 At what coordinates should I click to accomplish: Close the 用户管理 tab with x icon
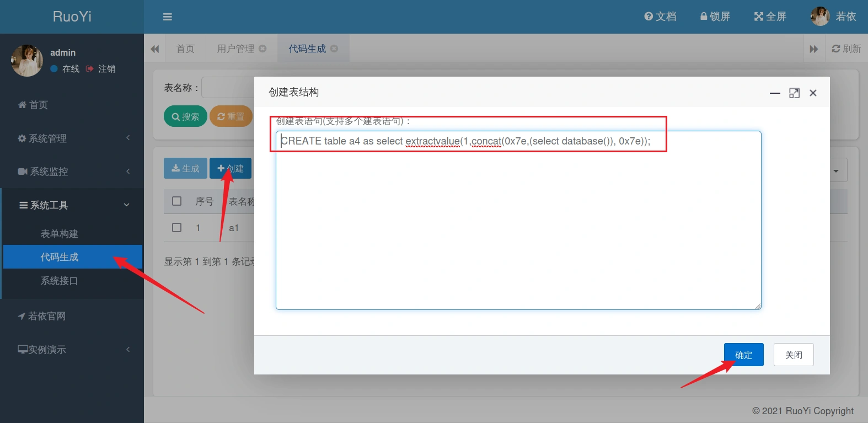click(262, 49)
